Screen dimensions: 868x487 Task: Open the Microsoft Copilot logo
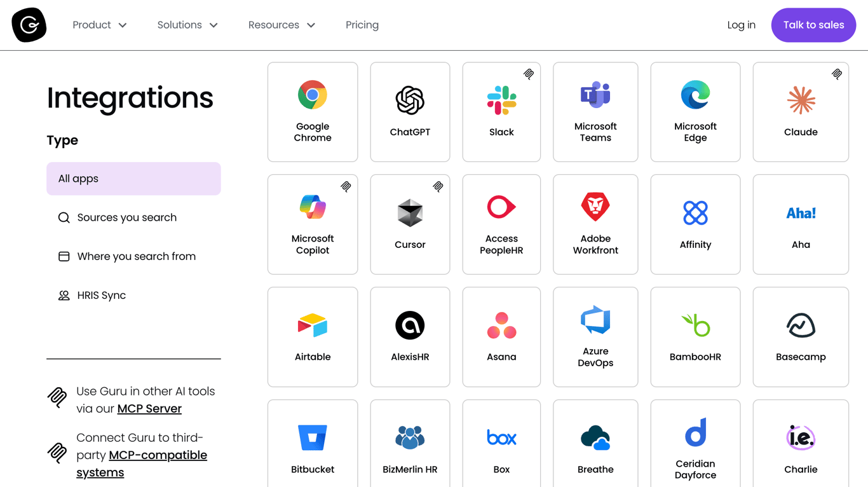coord(313,207)
